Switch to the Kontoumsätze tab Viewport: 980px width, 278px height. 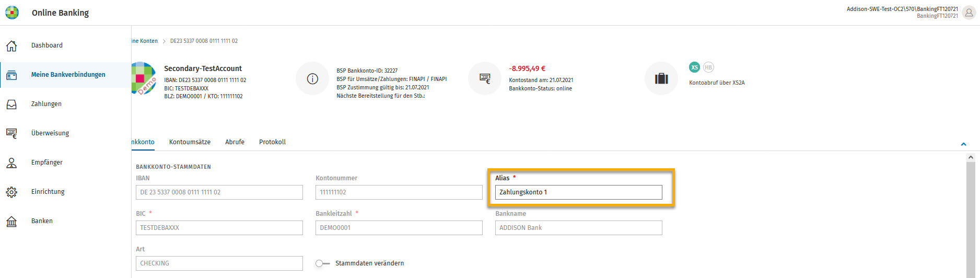(x=190, y=142)
